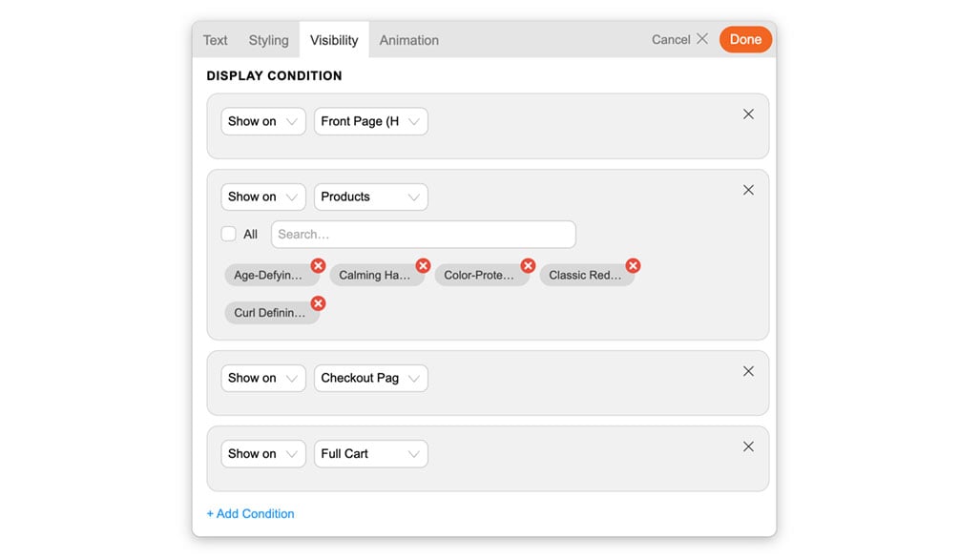Delete the Front Page display condition
Screen dimensions: 959x560
pos(748,114)
